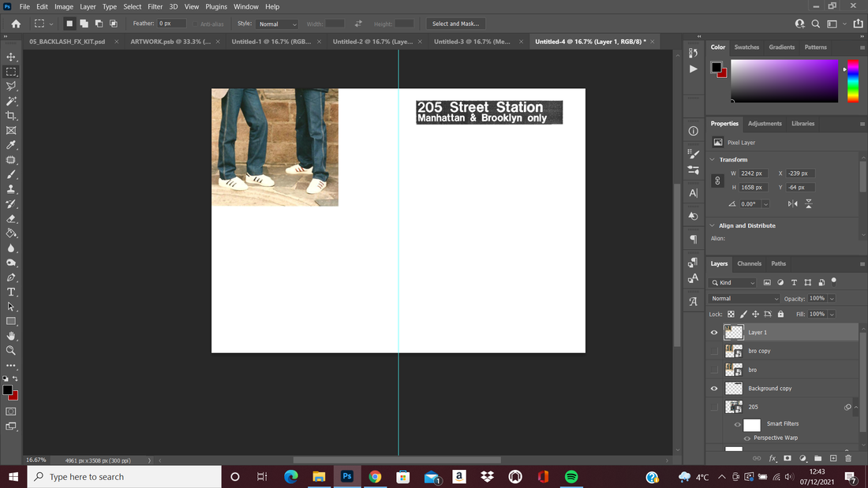868x488 pixels.
Task: Switch to the ARTWORK.psb document tab
Action: [170, 42]
